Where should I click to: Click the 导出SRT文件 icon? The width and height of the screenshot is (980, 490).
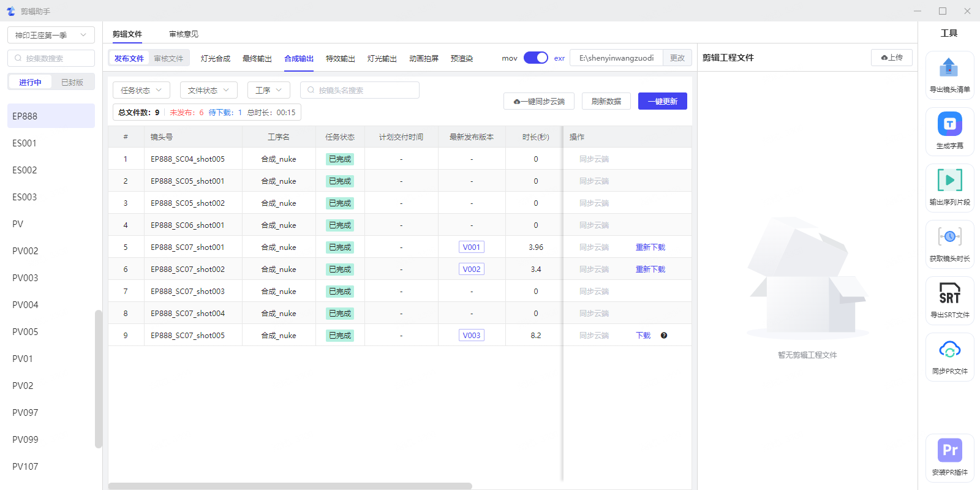(x=949, y=293)
